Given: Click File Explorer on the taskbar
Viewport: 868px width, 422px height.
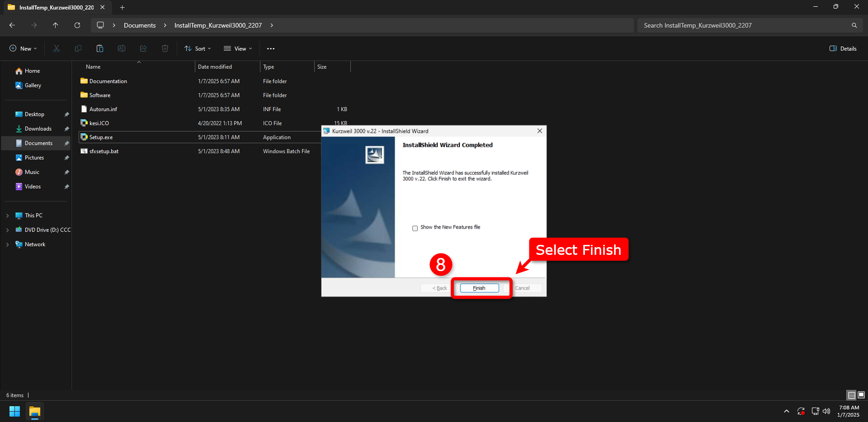Looking at the screenshot, I should pos(35,412).
